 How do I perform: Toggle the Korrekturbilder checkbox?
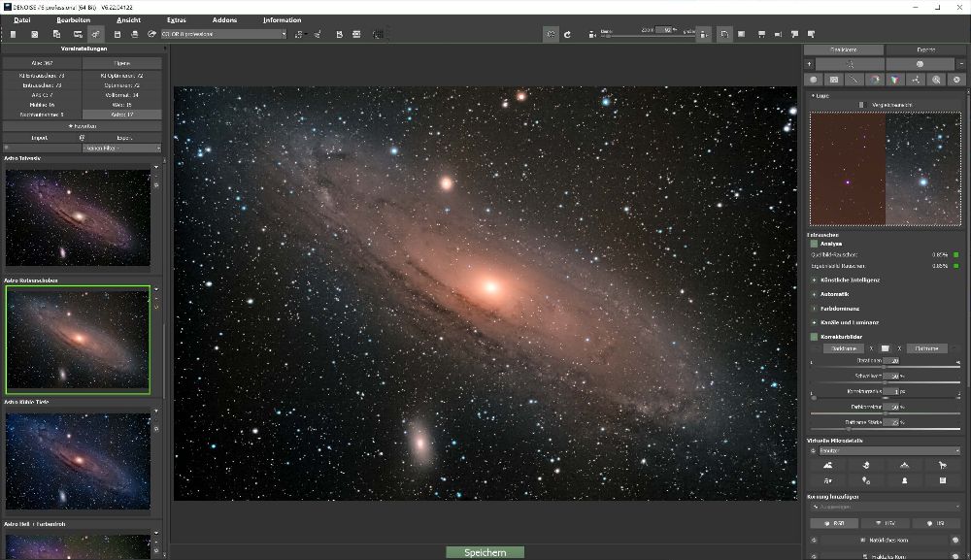[x=815, y=337]
